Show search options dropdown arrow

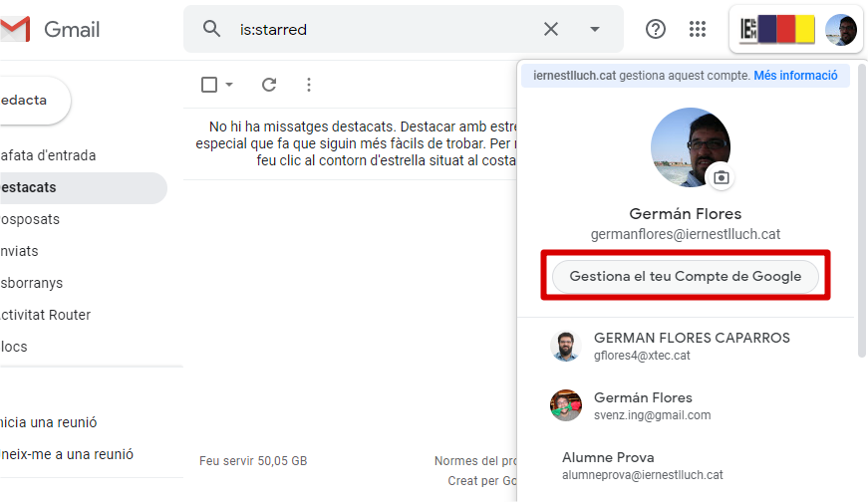point(595,29)
